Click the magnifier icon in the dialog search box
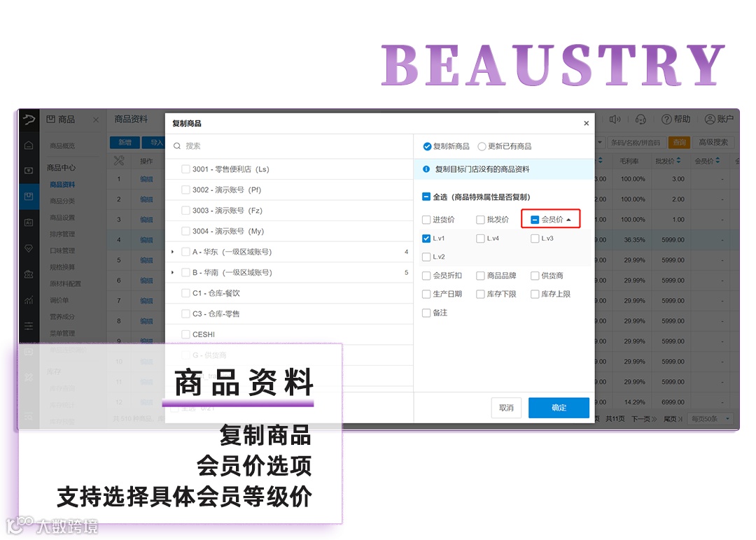The height and width of the screenshot is (540, 756). click(177, 146)
